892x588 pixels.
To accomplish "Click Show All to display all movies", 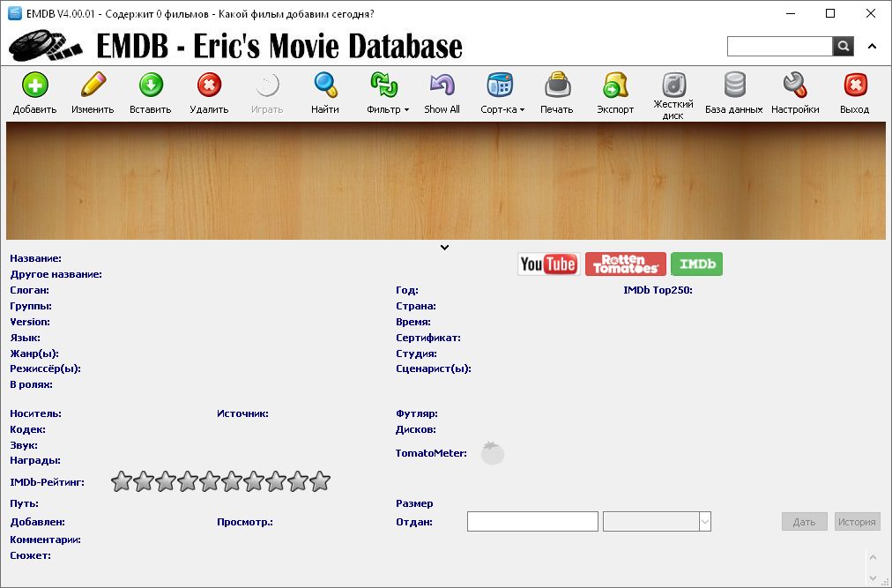I will 441,93.
